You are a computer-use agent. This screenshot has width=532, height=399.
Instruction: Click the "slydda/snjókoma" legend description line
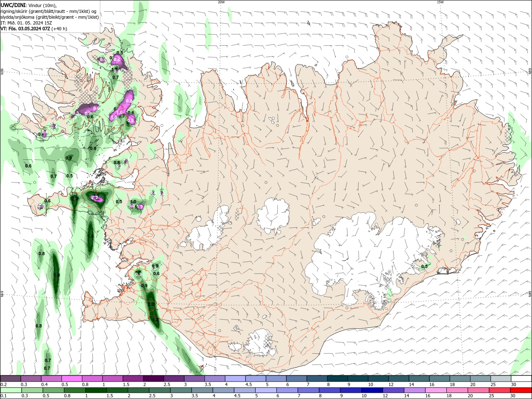[x=49, y=17]
